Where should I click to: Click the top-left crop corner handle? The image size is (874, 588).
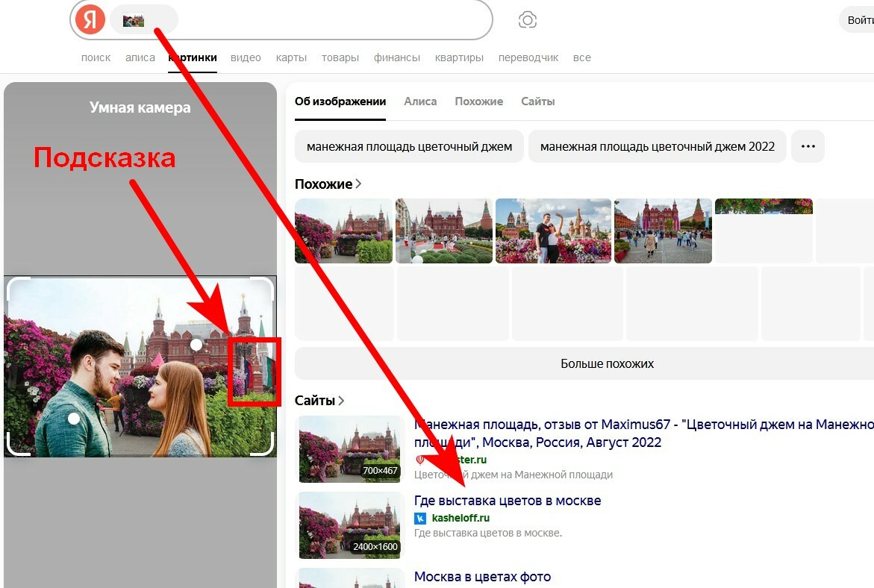(18, 287)
